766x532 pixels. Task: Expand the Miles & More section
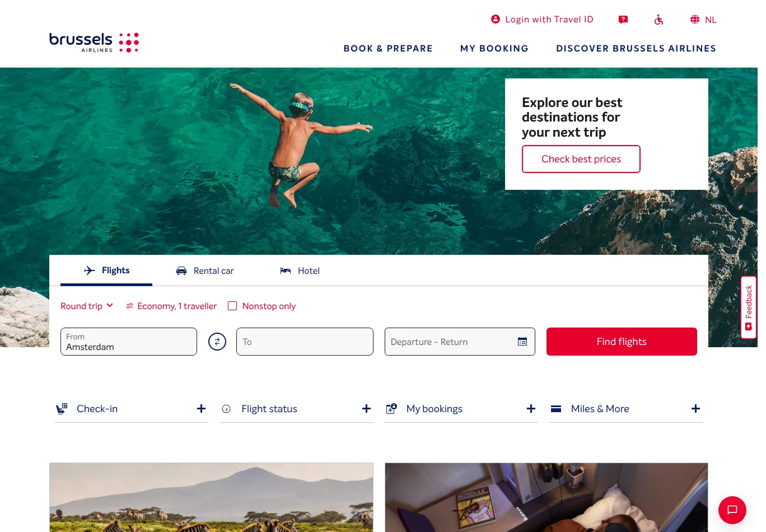click(626, 409)
